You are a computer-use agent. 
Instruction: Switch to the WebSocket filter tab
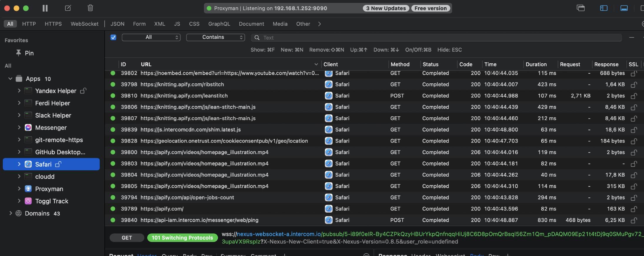tap(84, 24)
